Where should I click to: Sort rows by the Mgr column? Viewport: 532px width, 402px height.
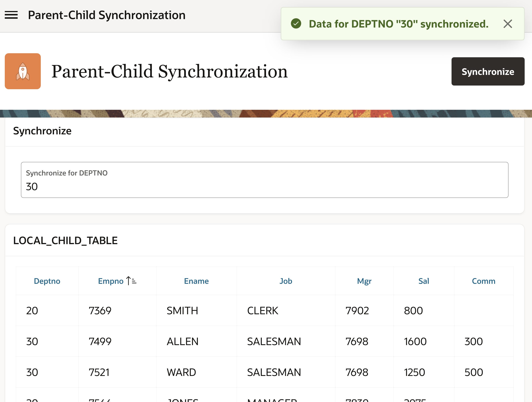pos(364,281)
